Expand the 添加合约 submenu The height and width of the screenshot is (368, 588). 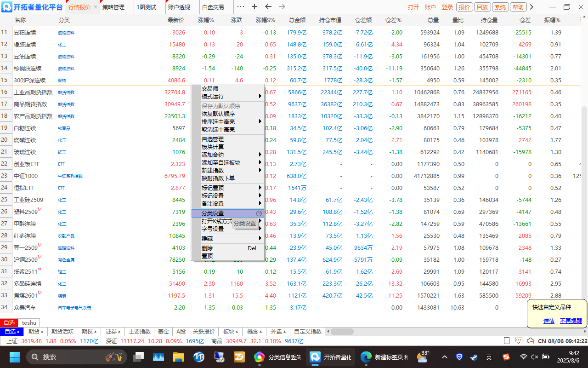[260, 155]
